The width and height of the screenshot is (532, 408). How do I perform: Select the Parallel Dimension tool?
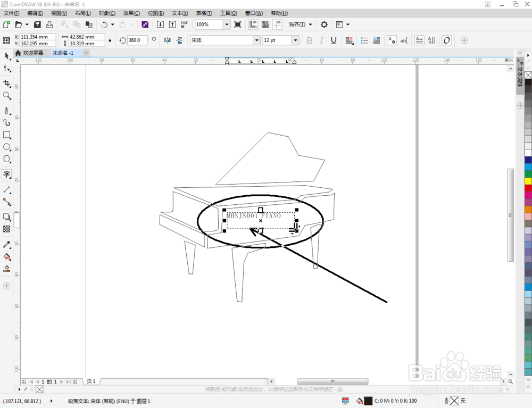[6, 189]
